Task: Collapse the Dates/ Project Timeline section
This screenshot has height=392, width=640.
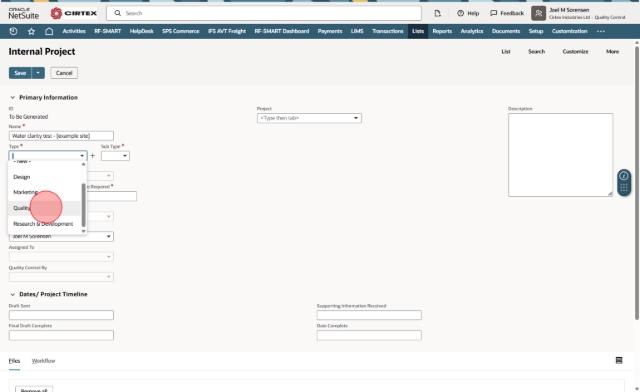Action: (x=13, y=294)
